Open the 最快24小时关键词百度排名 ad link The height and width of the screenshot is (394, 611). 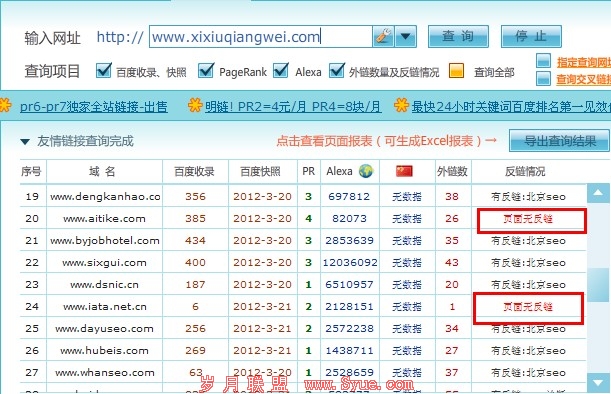(x=511, y=106)
